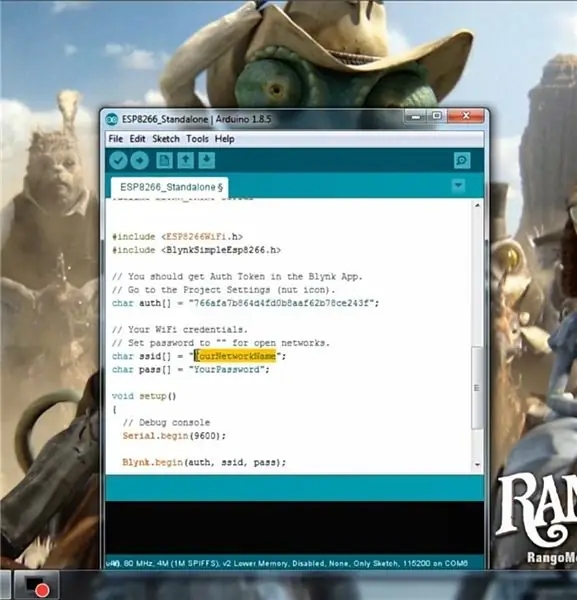This screenshot has width=577, height=600.
Task: Click the vertical scrollbar thumb
Action: 477,388
